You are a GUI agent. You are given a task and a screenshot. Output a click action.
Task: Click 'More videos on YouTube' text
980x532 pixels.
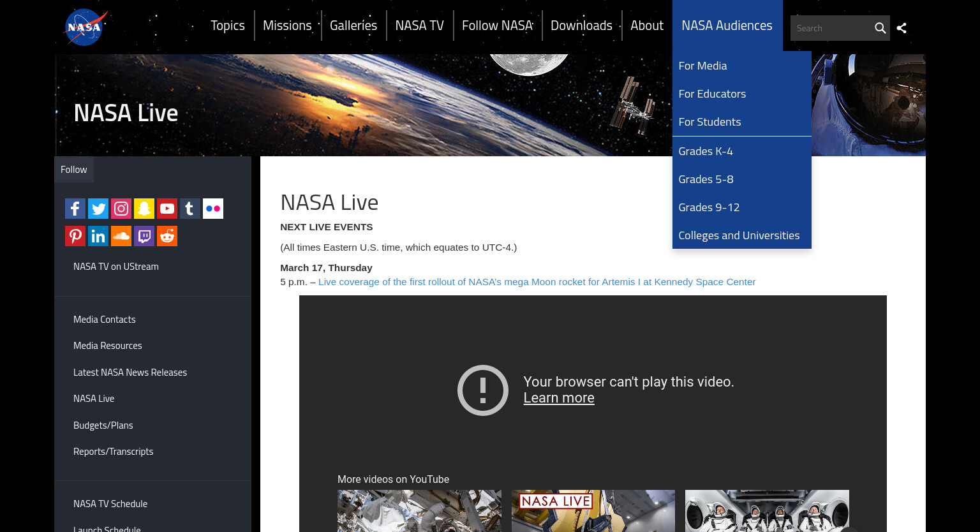(393, 480)
